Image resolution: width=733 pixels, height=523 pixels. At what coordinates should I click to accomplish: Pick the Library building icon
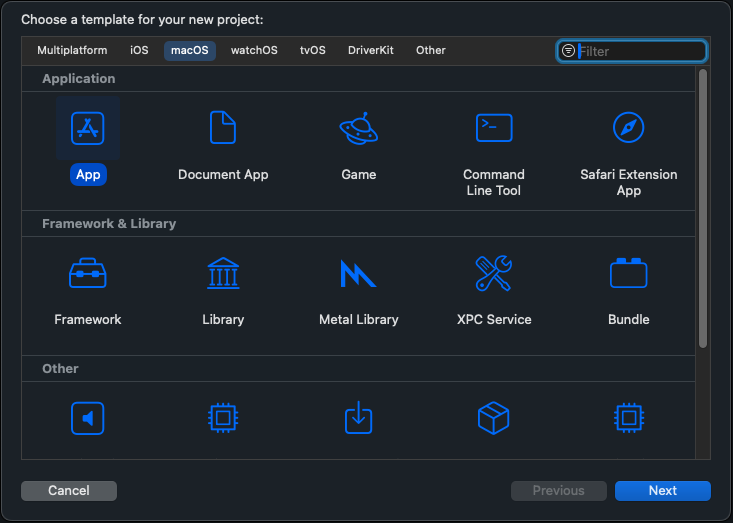pos(223,273)
